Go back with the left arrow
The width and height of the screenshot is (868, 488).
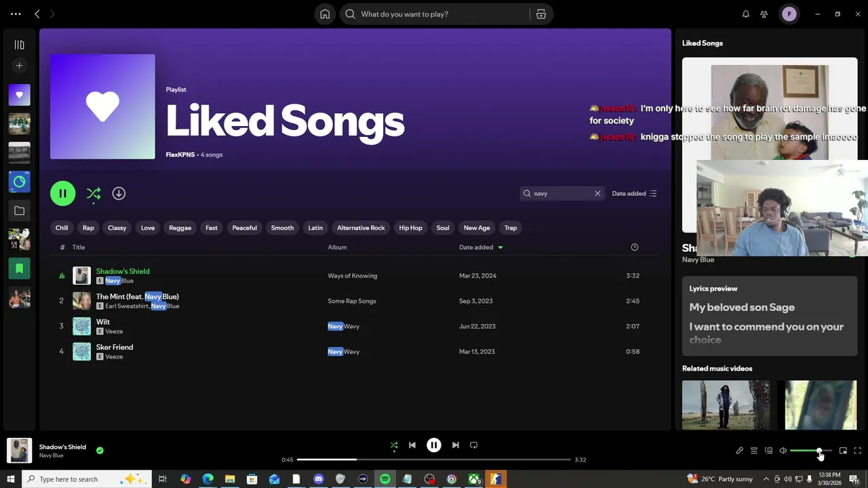point(37,14)
